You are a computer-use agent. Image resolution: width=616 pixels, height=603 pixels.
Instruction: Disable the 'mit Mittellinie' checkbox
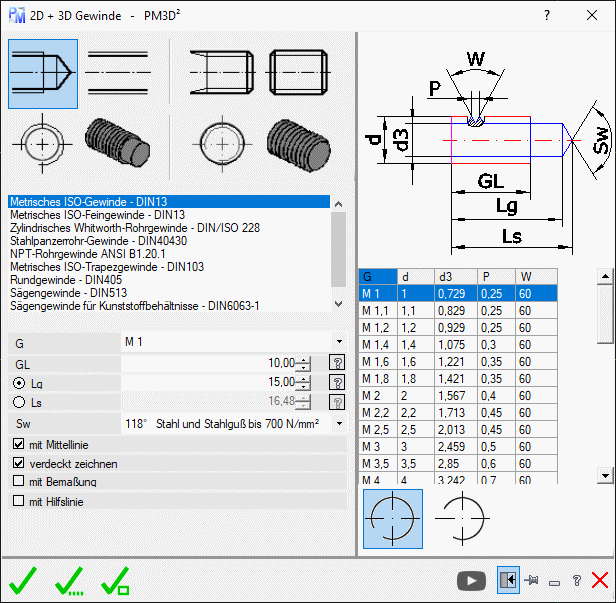(18, 444)
